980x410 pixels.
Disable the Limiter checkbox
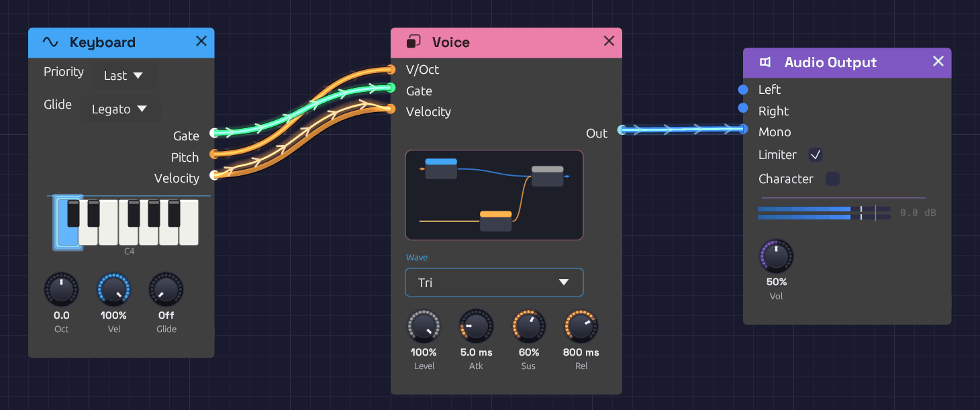click(816, 155)
